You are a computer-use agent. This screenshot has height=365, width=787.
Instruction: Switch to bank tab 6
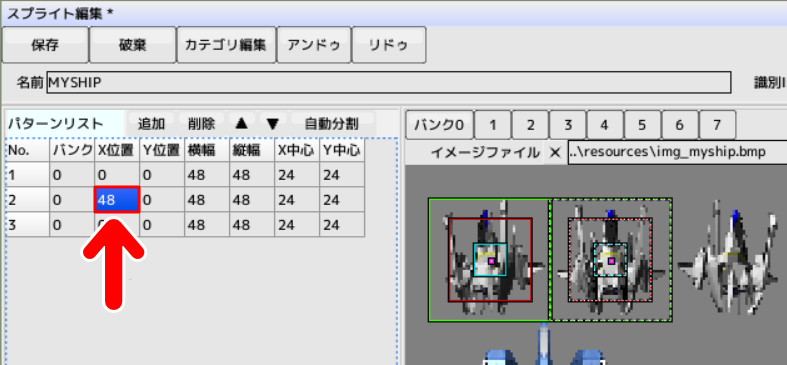pos(680,125)
